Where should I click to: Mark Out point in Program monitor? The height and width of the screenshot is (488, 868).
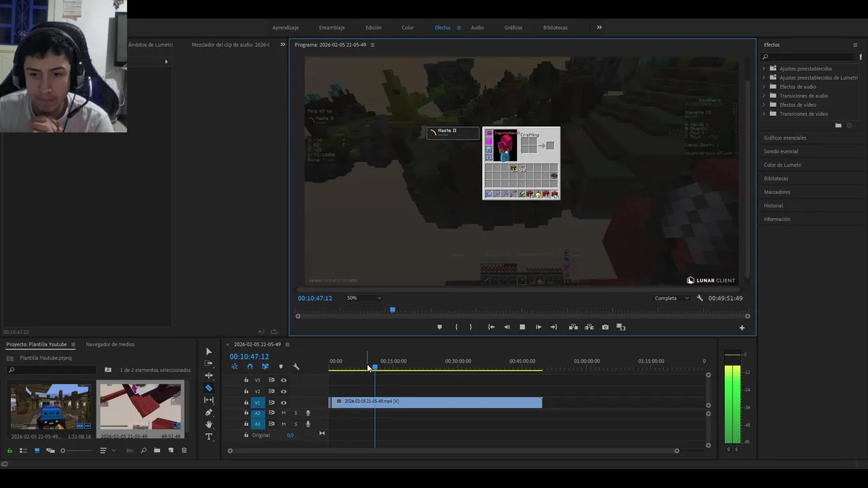click(x=471, y=327)
